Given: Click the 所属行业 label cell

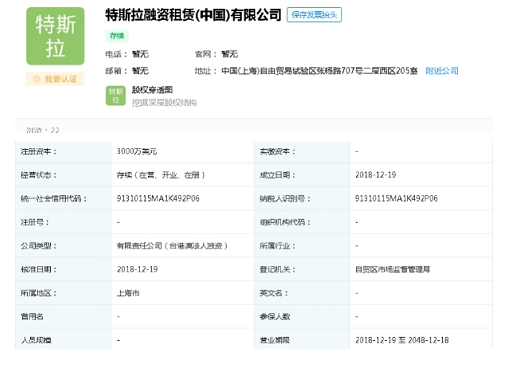Looking at the screenshot, I should click(x=302, y=246).
